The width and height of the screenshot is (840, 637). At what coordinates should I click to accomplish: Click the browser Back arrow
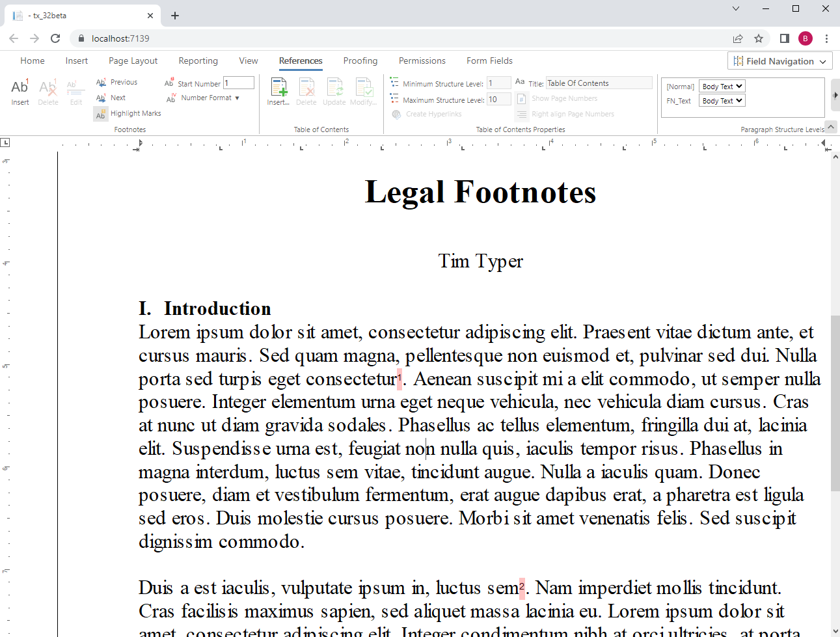tap(14, 38)
